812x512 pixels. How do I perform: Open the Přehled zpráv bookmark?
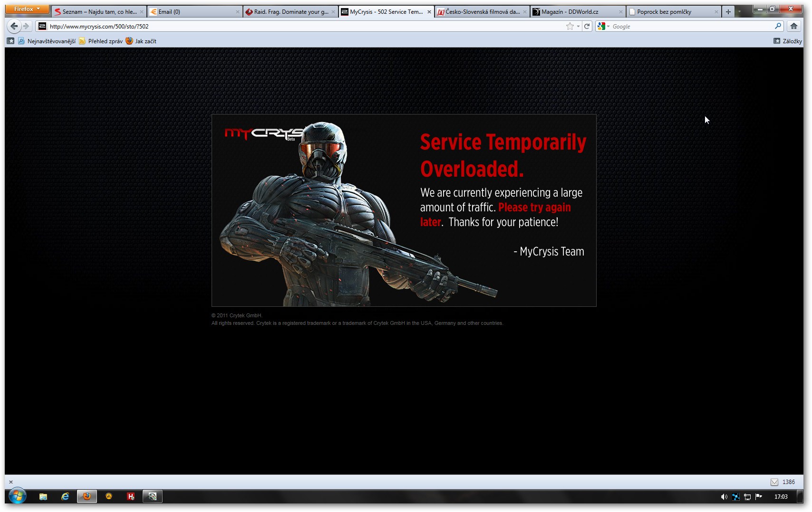pos(101,41)
